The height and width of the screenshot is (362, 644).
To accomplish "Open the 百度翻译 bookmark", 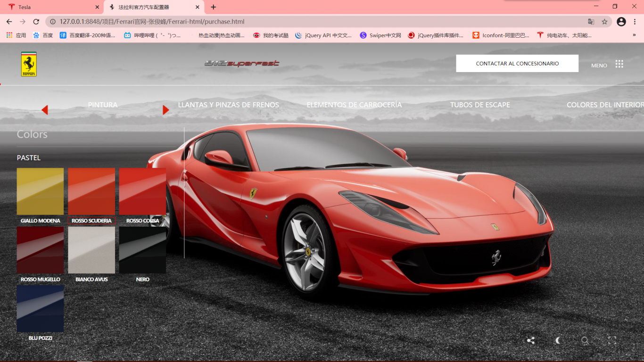I will (x=87, y=35).
